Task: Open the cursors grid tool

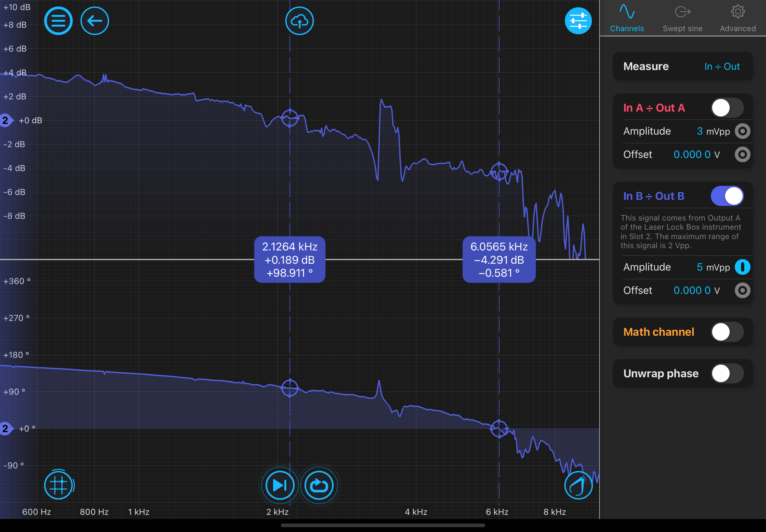Action: coord(58,485)
